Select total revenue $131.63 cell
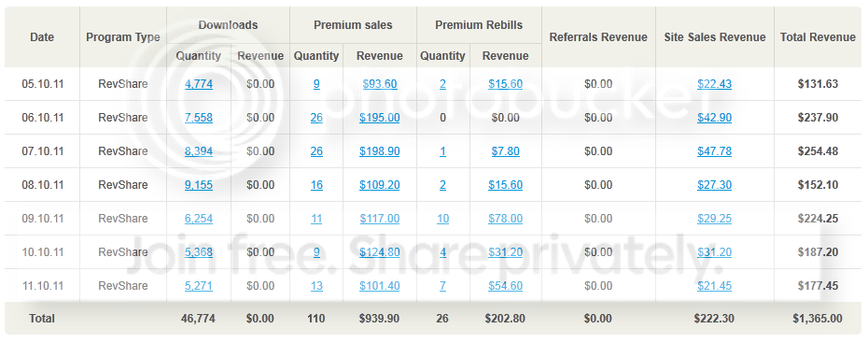The width and height of the screenshot is (868, 343). (x=818, y=84)
